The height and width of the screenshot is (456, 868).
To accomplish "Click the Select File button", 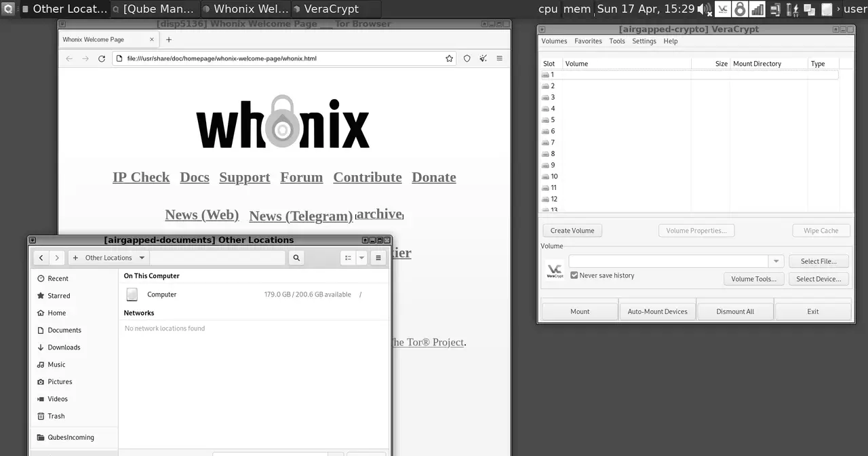I will pyautogui.click(x=818, y=261).
